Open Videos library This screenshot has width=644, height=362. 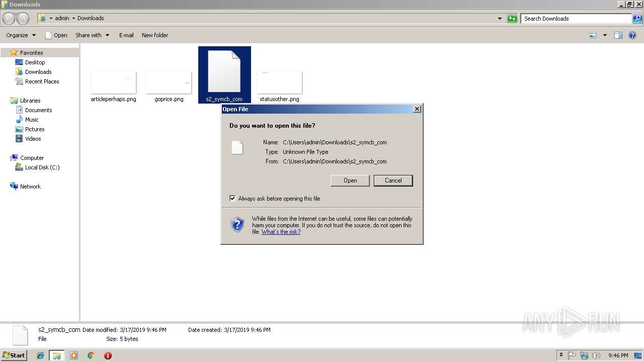[x=33, y=139]
